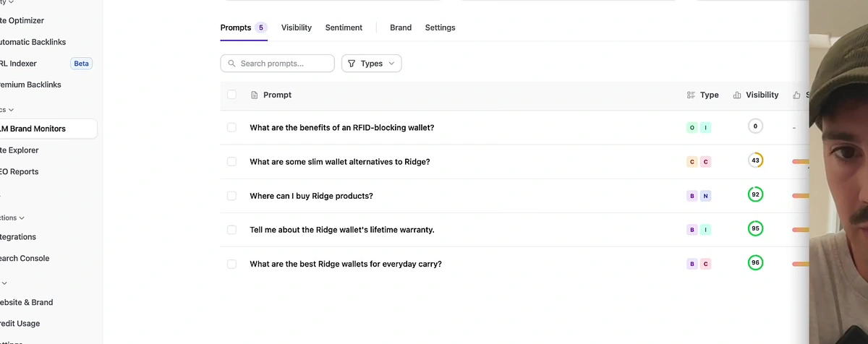868x344 pixels.
Task: Click the visibility score 43 ring
Action: [755, 160]
